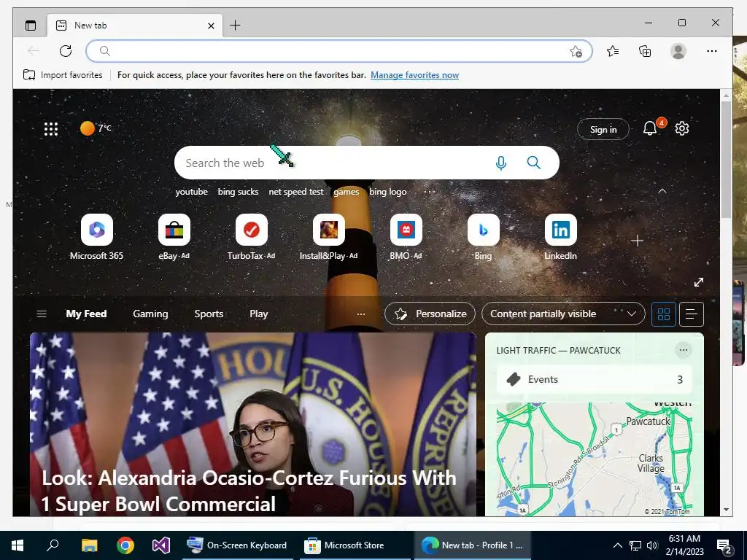This screenshot has height=560, width=747.
Task: Open the Bing quick link
Action: [483, 237]
